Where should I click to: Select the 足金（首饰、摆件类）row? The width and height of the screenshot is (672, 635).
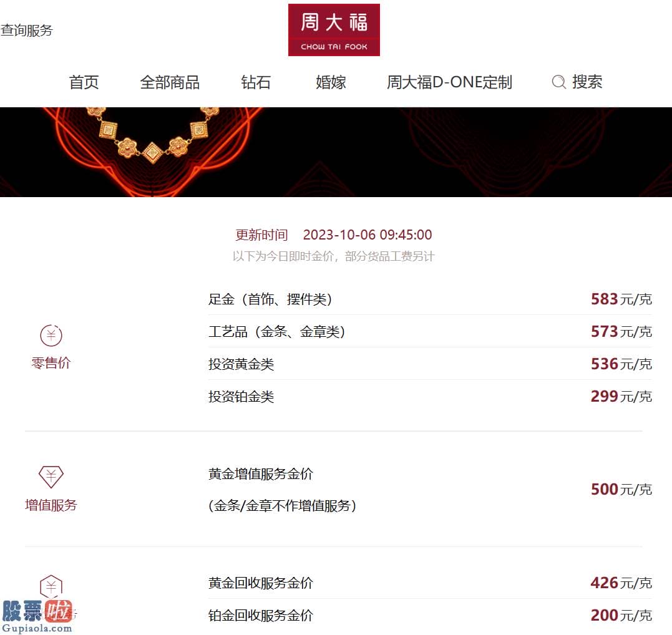point(430,299)
